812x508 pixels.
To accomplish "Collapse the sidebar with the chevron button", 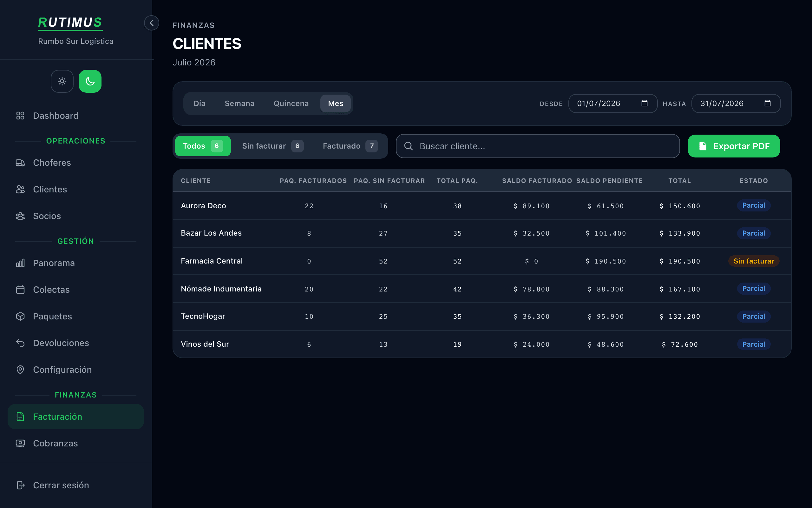I will (x=152, y=23).
